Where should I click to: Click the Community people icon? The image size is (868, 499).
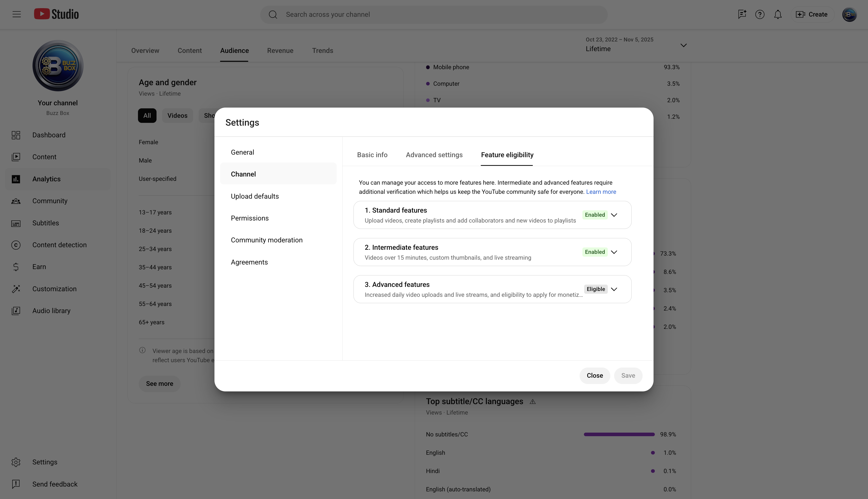click(16, 201)
